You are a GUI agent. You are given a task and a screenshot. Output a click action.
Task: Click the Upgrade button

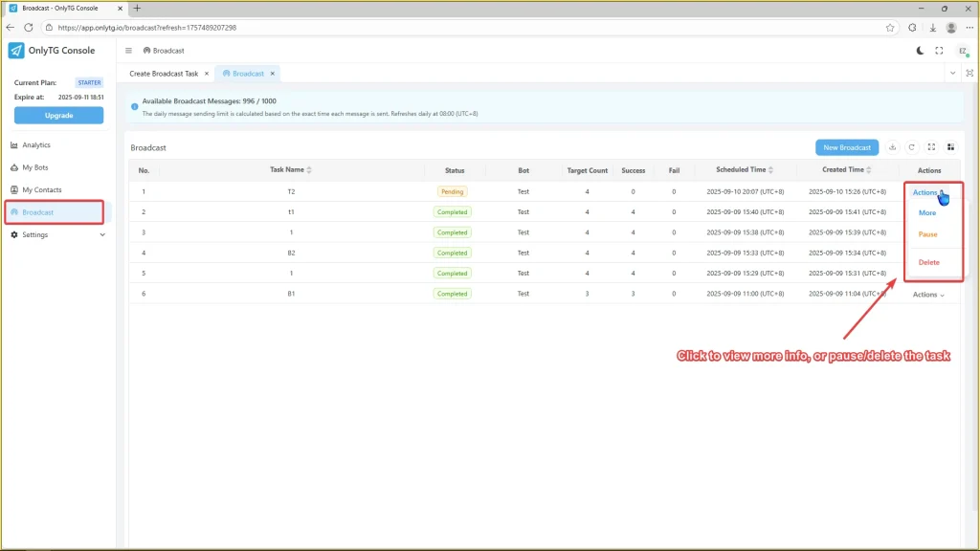coord(58,116)
